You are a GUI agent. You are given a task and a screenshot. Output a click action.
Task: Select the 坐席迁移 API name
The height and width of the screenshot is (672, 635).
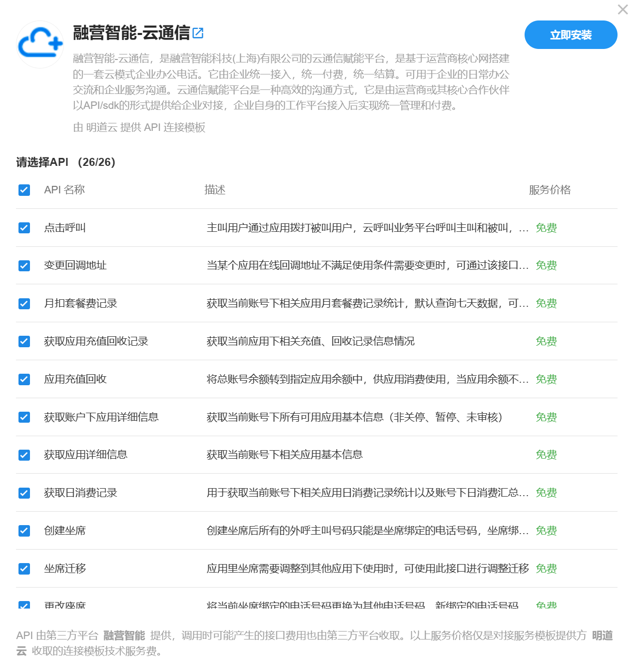tap(65, 569)
